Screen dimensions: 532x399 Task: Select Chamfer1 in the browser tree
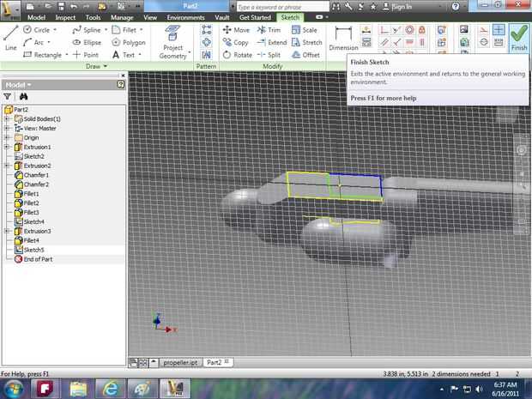click(33, 175)
